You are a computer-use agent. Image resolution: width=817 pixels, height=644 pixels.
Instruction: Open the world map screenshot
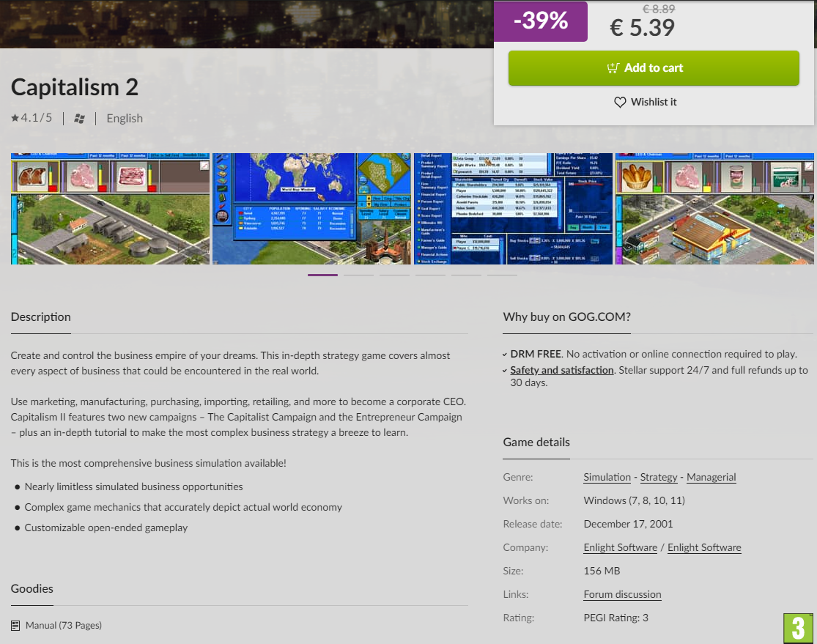311,208
